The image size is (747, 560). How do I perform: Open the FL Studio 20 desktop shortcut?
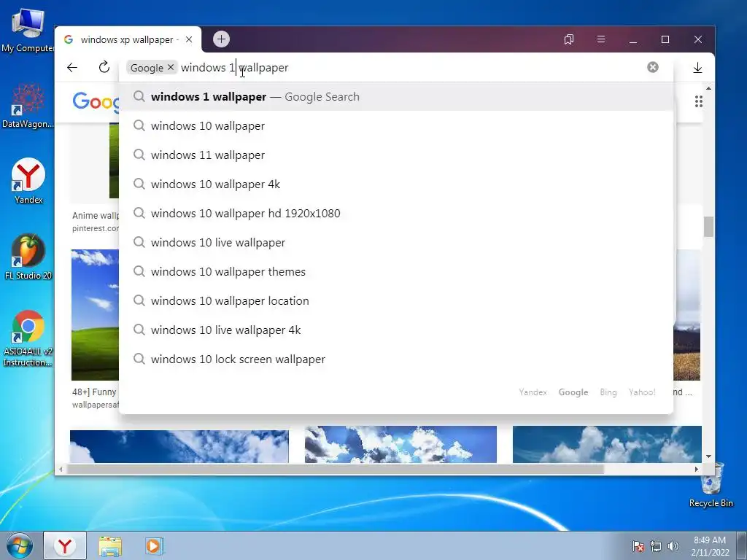coord(28,257)
